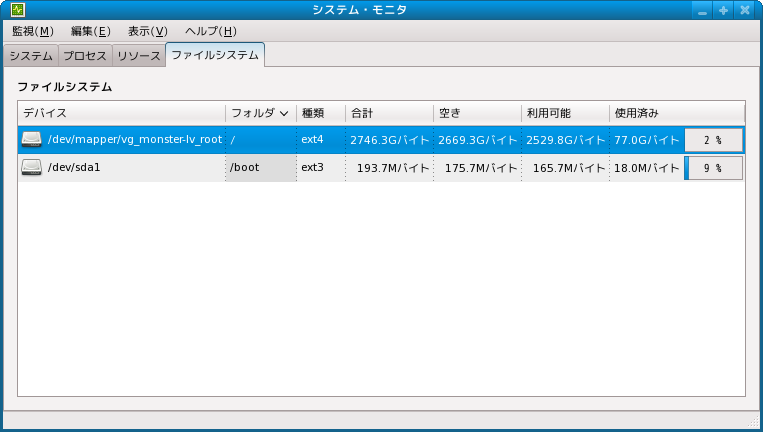Sort by the デバイス column header
The height and width of the screenshot is (432, 763).
(x=120, y=113)
